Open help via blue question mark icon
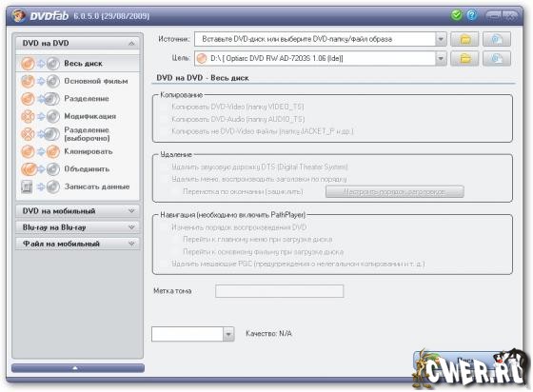The image size is (533, 392). click(x=471, y=15)
